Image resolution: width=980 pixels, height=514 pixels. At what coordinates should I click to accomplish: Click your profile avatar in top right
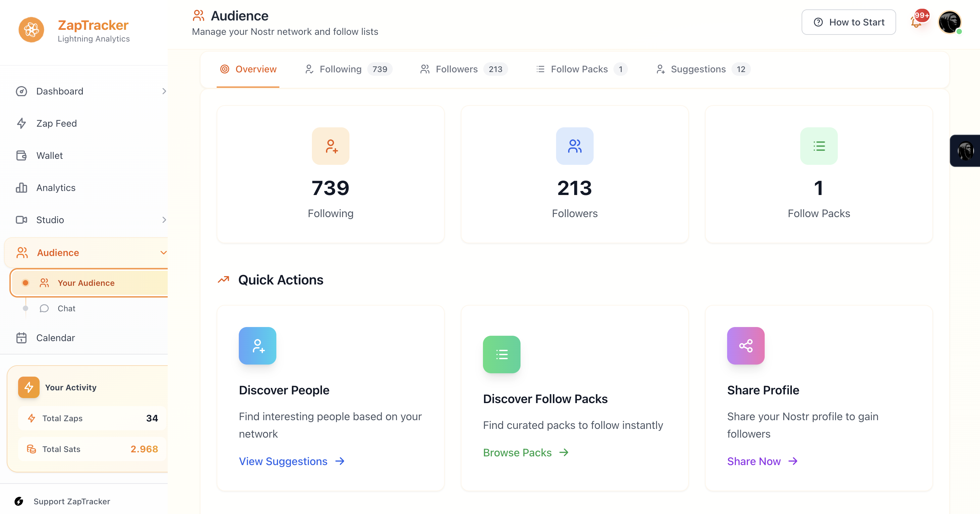click(x=950, y=22)
